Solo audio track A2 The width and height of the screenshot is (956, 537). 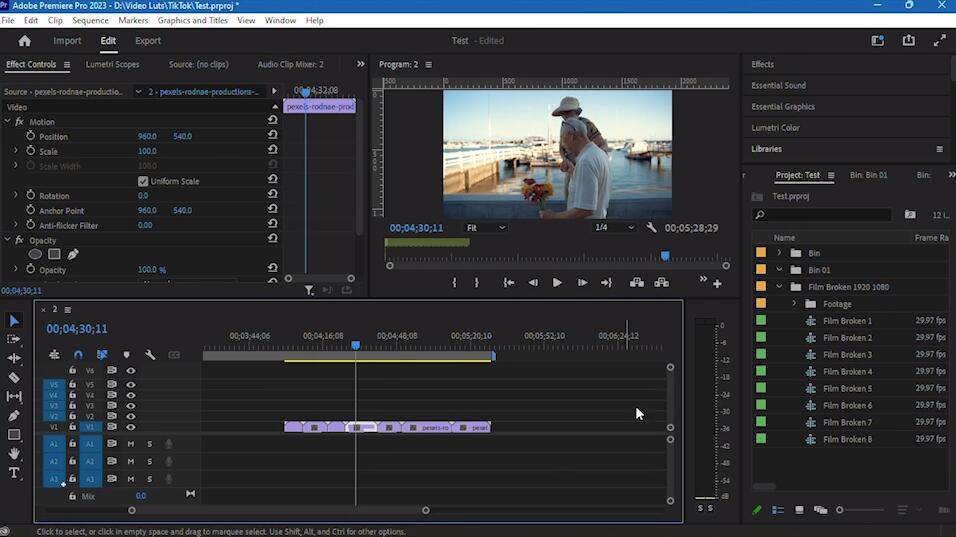point(149,461)
